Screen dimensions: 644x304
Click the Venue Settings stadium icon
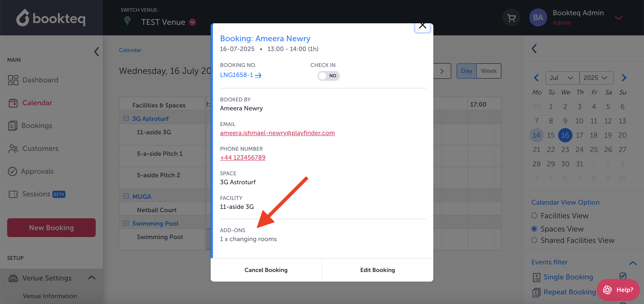tap(13, 278)
